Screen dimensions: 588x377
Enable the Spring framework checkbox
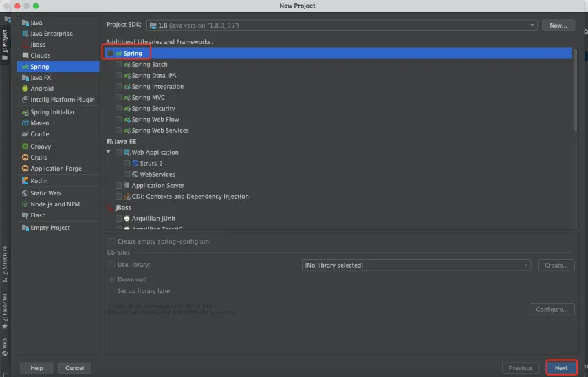[x=110, y=53]
